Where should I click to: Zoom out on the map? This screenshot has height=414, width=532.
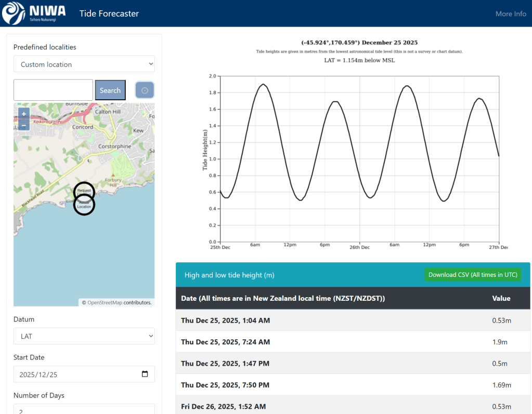[x=24, y=125]
